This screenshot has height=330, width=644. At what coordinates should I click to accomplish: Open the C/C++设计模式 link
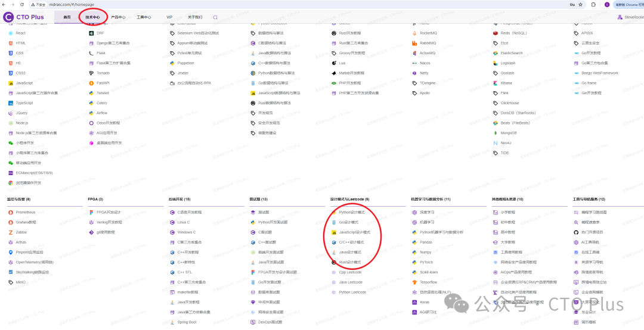tap(352, 242)
